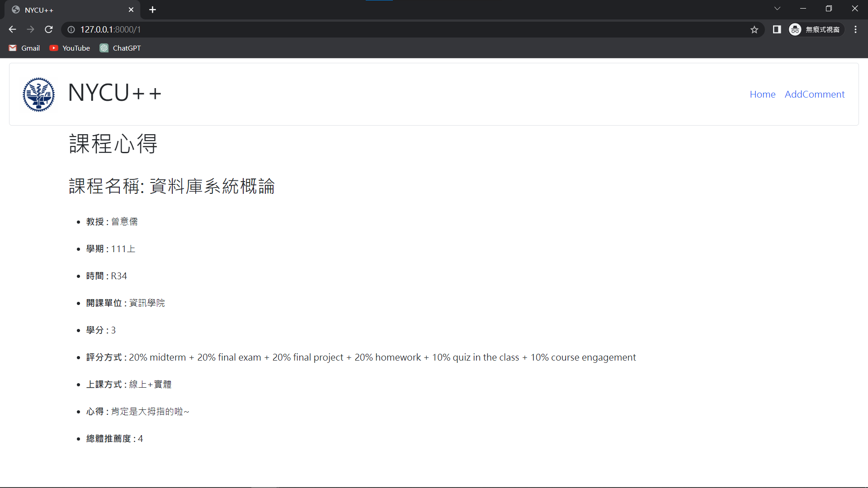The width and height of the screenshot is (868, 488).
Task: Click the incognito profile avatar icon
Action: 795,29
